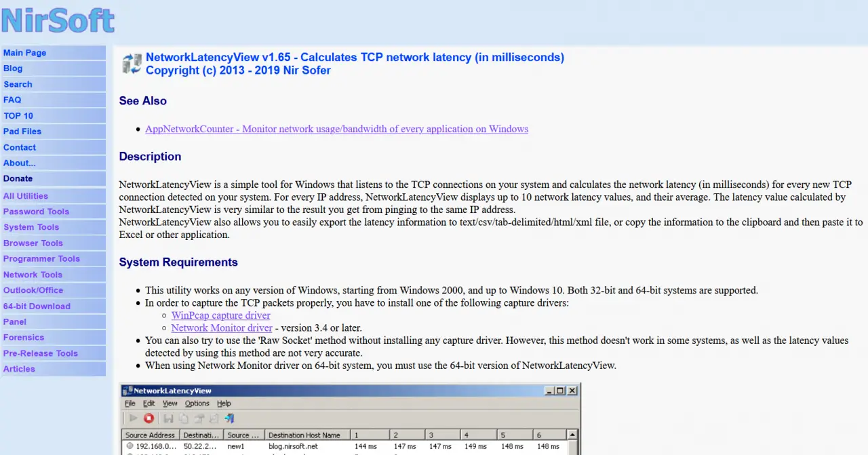Click the Destination Host Name column header
Image resolution: width=868 pixels, height=455 pixels.
tap(304, 435)
